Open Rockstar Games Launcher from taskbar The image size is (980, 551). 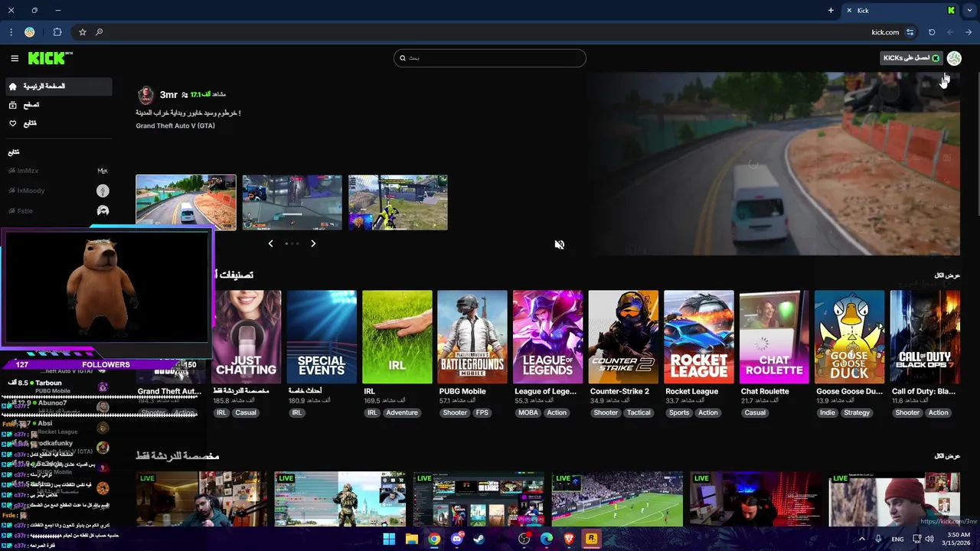pyautogui.click(x=591, y=539)
